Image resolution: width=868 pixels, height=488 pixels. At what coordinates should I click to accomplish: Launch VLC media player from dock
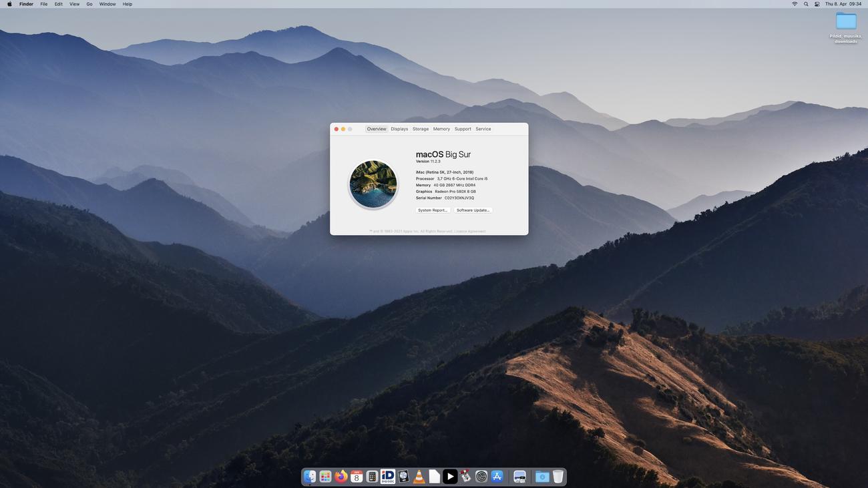pyautogui.click(x=419, y=477)
